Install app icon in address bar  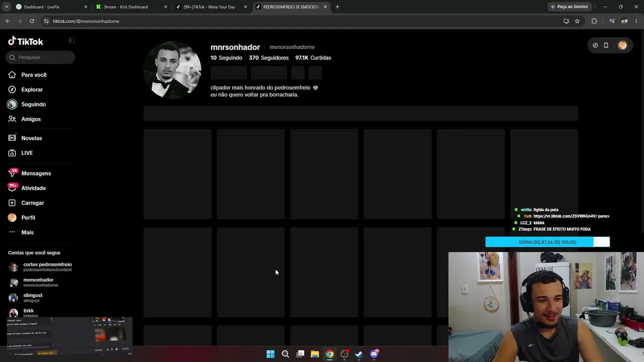[x=566, y=21]
